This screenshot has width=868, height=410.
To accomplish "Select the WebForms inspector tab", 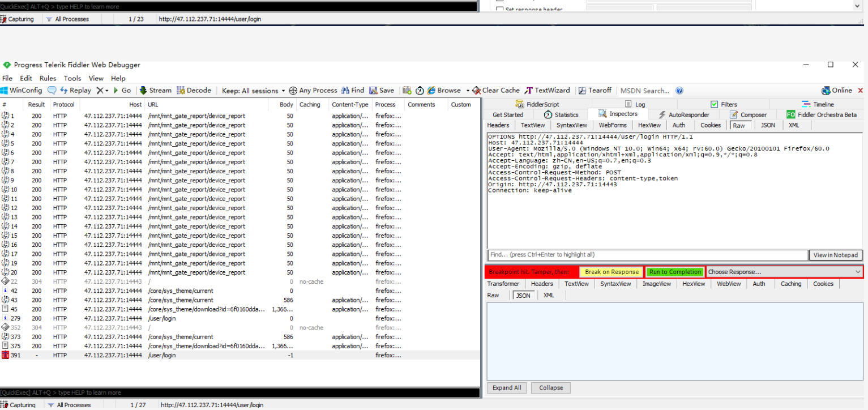I will 613,125.
